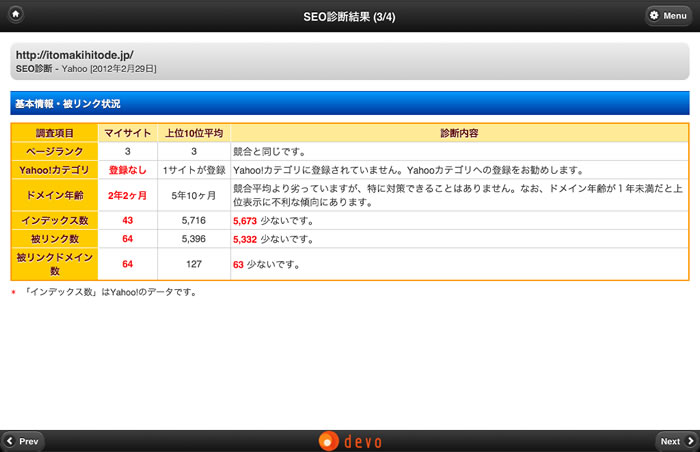This screenshot has width=700, height=452.
Task: Click the 調査項目 column header
Action: click(54, 133)
